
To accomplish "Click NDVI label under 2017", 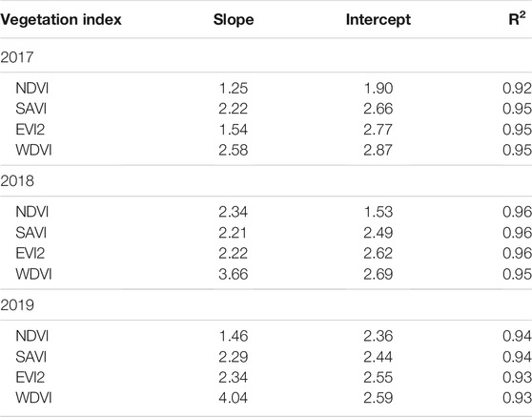I will click(32, 89).
